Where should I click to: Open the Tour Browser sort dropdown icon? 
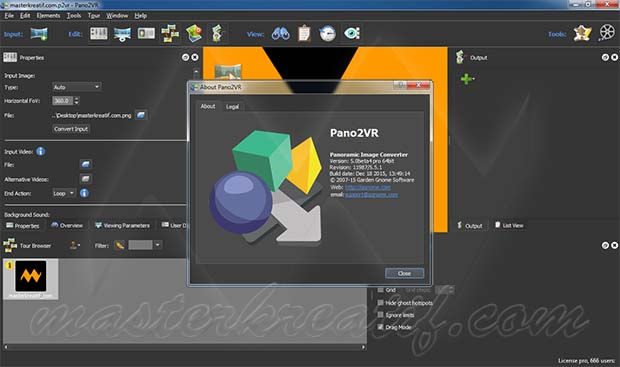[74, 245]
